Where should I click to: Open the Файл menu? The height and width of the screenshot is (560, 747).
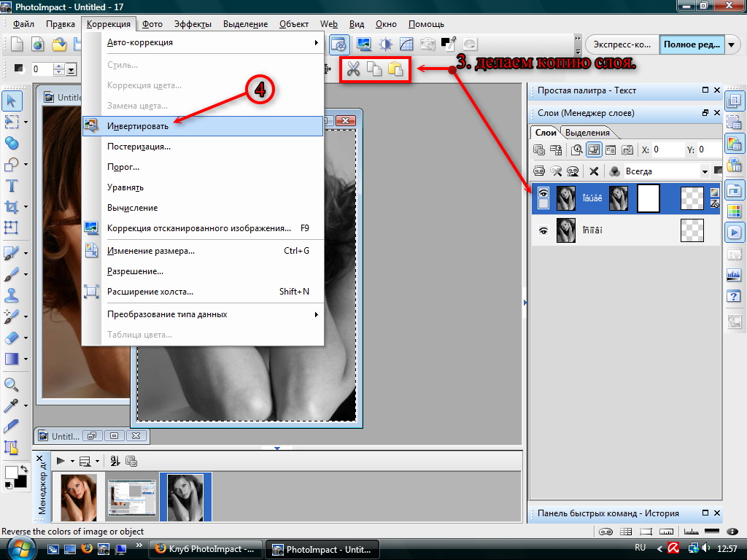23,24
